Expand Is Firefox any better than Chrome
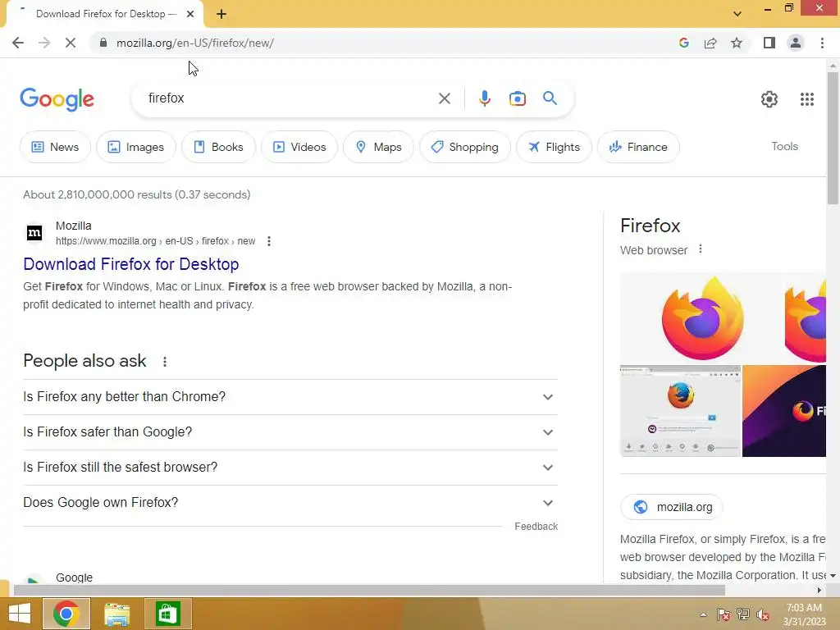This screenshot has height=630, width=840. pyautogui.click(x=290, y=397)
